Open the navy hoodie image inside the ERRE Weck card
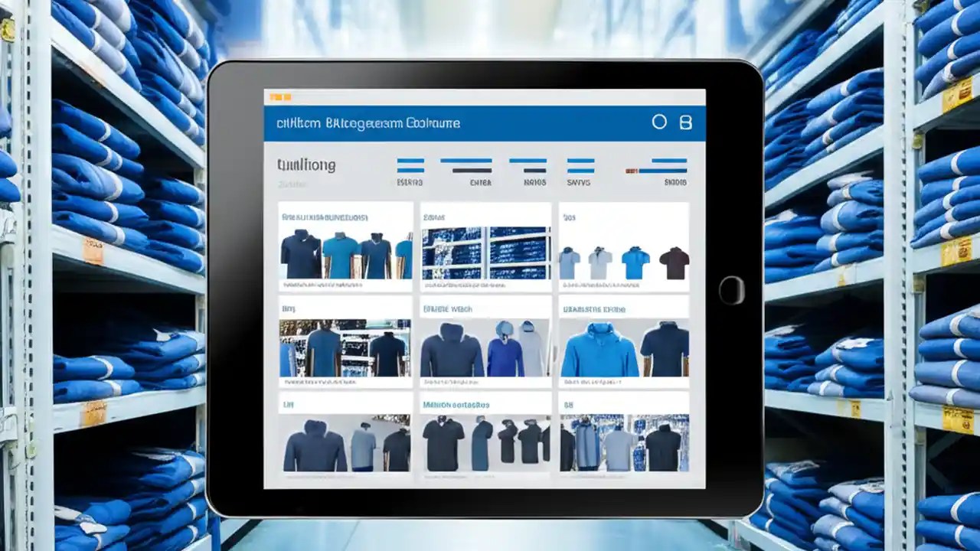980x551 pixels. [x=450, y=348]
